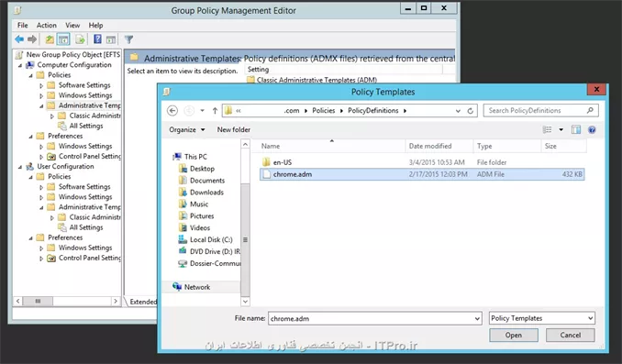This screenshot has height=364, width=622.
Task: Open the view options dropdown arrow
Action: point(561,129)
